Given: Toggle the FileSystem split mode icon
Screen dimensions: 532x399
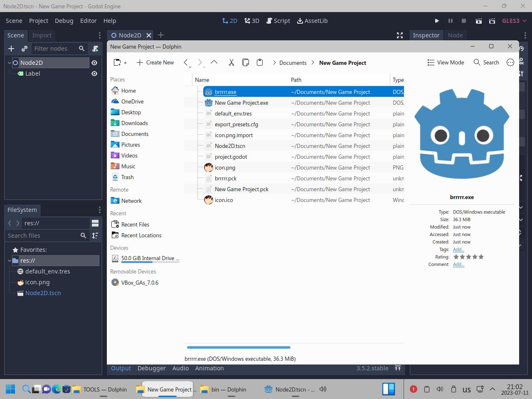Looking at the screenshot, I should coord(95,223).
